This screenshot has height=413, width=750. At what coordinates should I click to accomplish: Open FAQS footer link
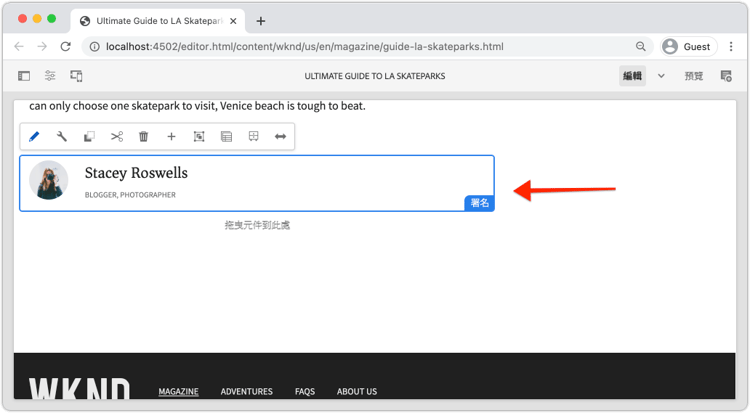click(305, 391)
